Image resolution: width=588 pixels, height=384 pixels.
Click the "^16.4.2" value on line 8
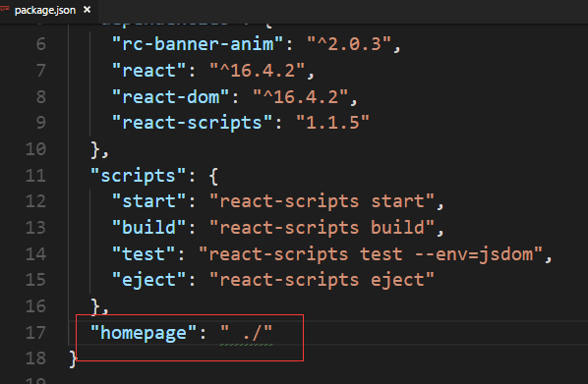[301, 97]
